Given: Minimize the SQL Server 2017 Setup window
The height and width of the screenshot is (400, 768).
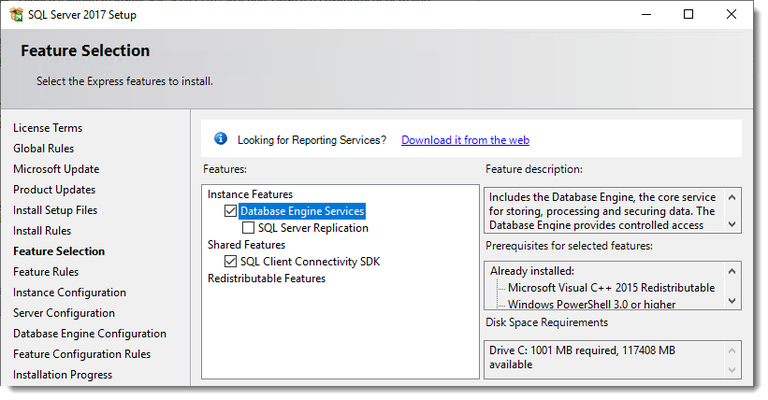Looking at the screenshot, I should pos(646,15).
